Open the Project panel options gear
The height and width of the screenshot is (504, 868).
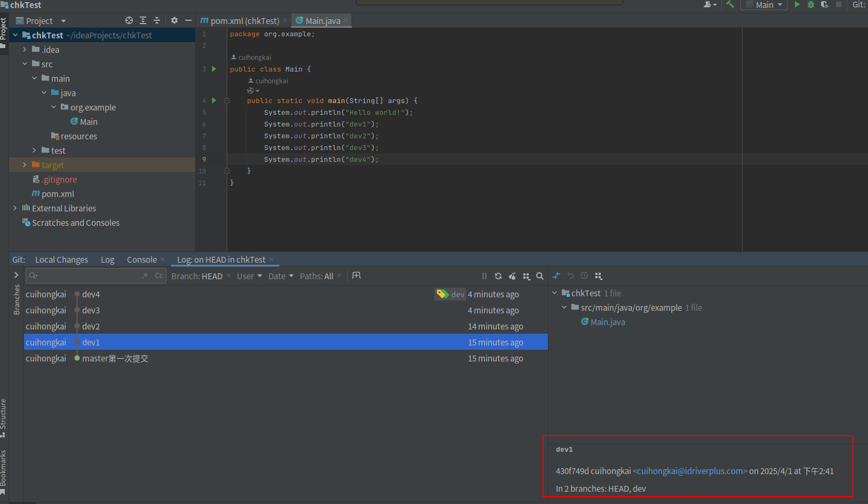[x=174, y=20]
